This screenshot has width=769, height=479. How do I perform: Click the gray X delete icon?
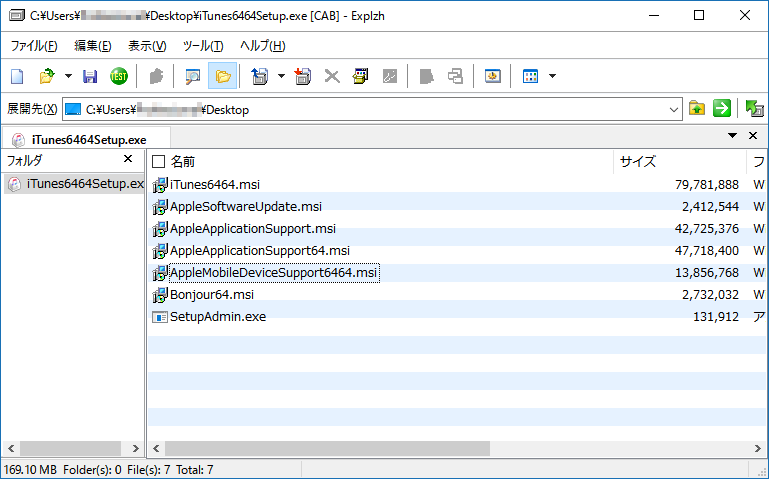[332, 76]
